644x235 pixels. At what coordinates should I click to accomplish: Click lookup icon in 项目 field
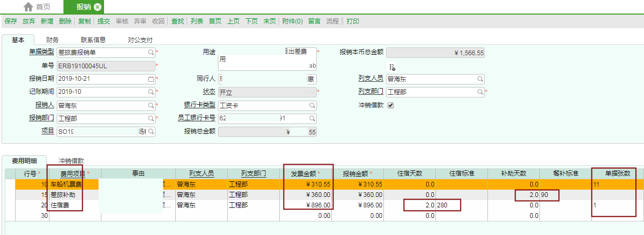pyautogui.click(x=151, y=132)
